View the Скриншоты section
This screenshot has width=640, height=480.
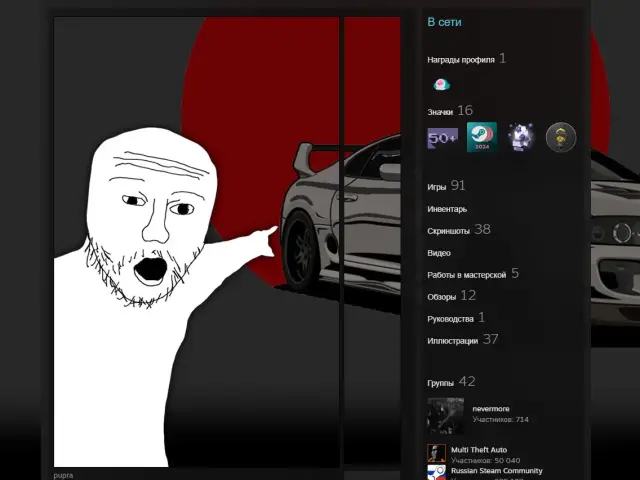pyautogui.click(x=448, y=231)
